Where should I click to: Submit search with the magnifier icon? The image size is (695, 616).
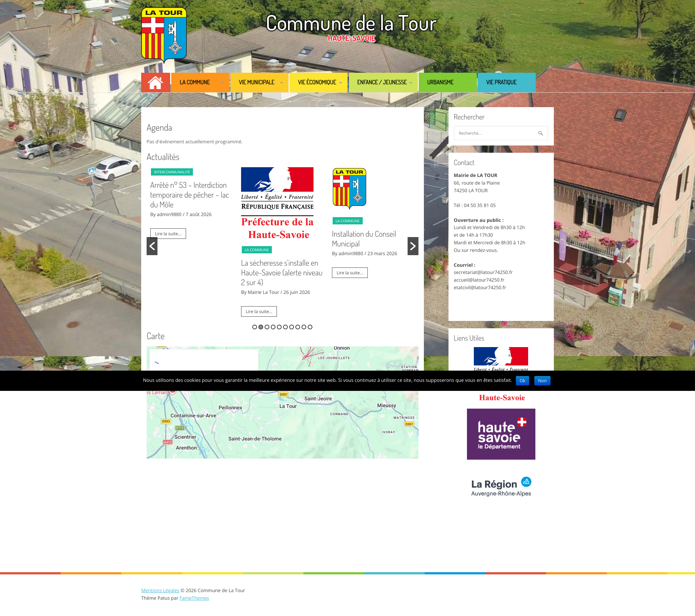(x=540, y=133)
